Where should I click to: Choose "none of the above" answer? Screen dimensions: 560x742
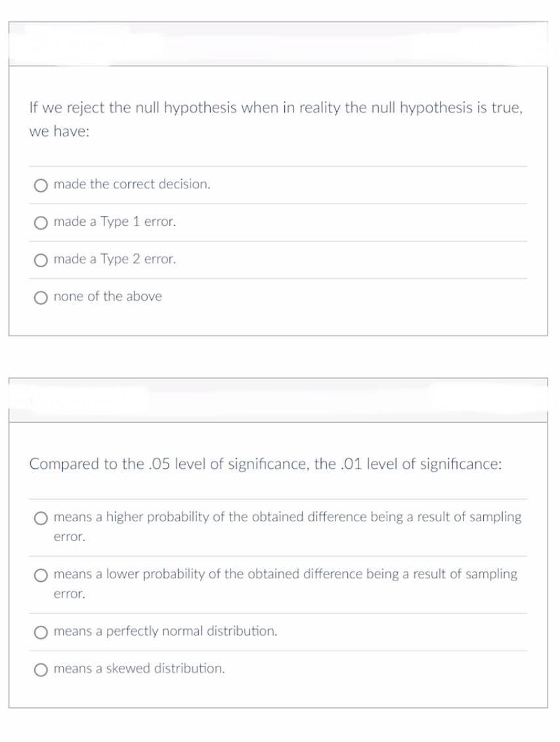[x=40, y=297]
